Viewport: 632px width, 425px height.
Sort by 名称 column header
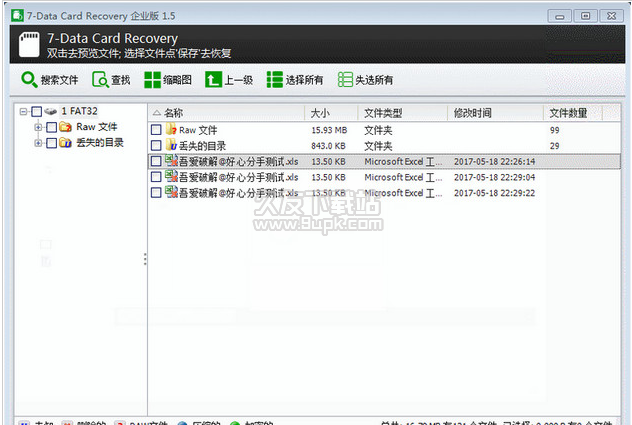tap(227, 113)
